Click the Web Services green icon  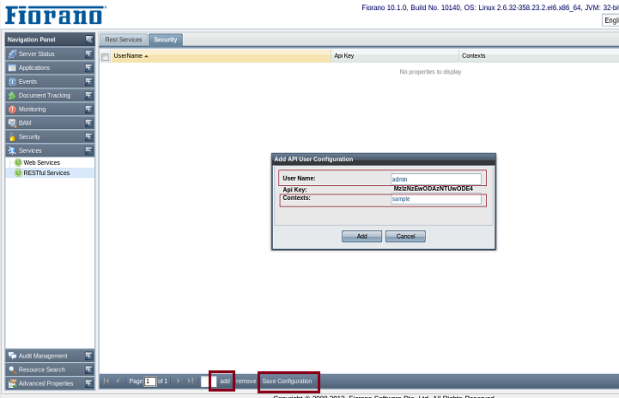click(18, 162)
